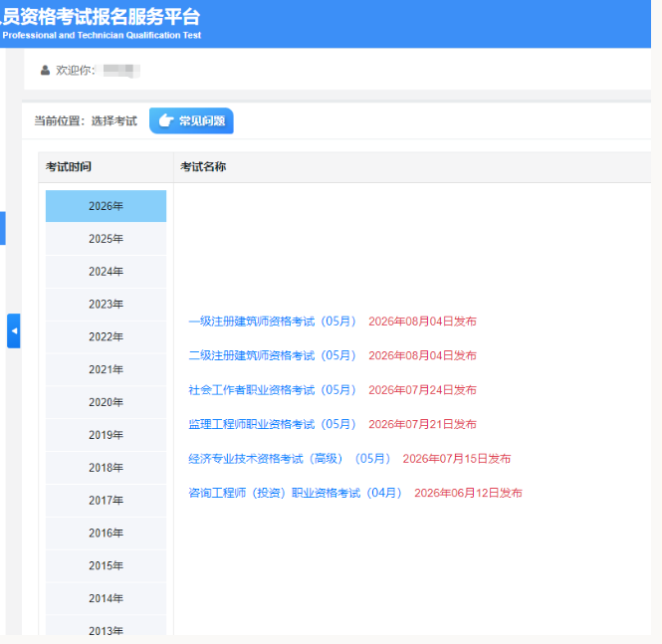Select the 2013年 year tab

point(106,626)
